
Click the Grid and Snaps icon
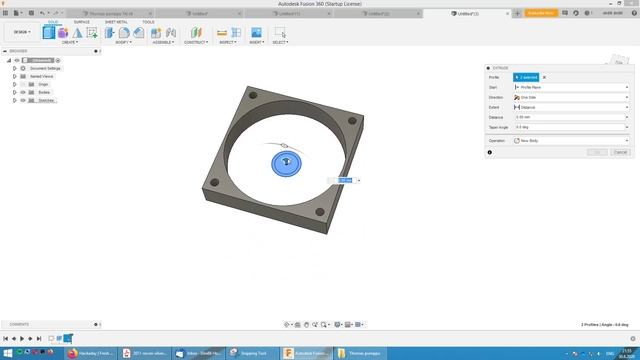tap(348, 324)
